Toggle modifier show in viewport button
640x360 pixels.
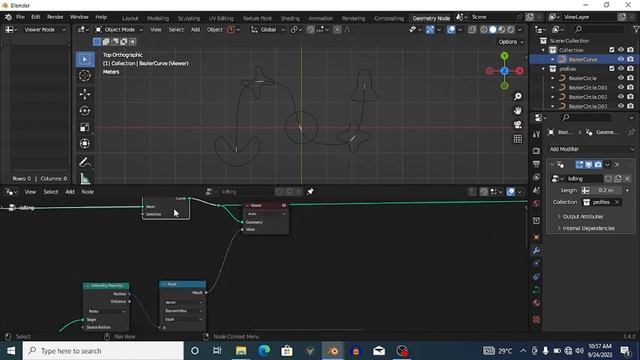(x=589, y=164)
